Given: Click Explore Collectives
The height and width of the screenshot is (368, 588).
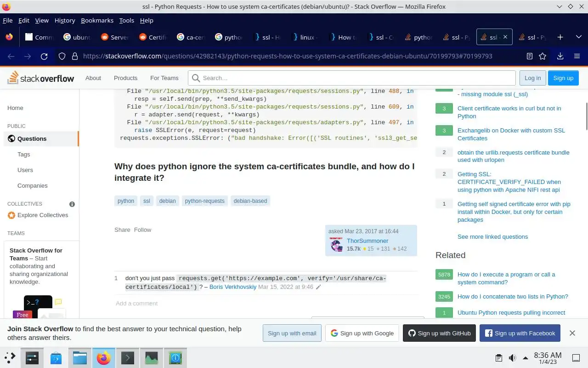Looking at the screenshot, I should 43,215.
